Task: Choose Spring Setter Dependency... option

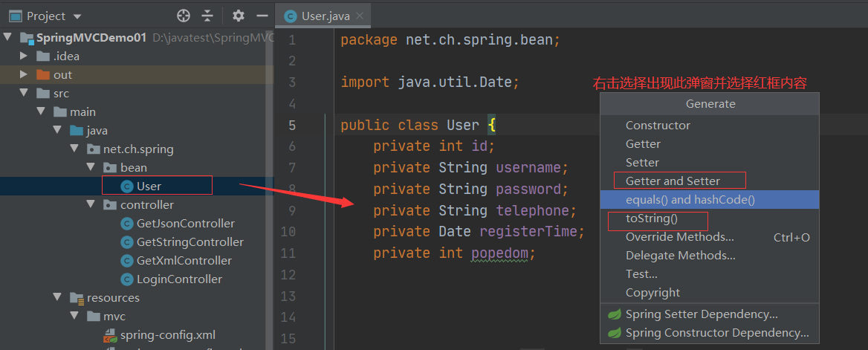Action: tap(709, 314)
